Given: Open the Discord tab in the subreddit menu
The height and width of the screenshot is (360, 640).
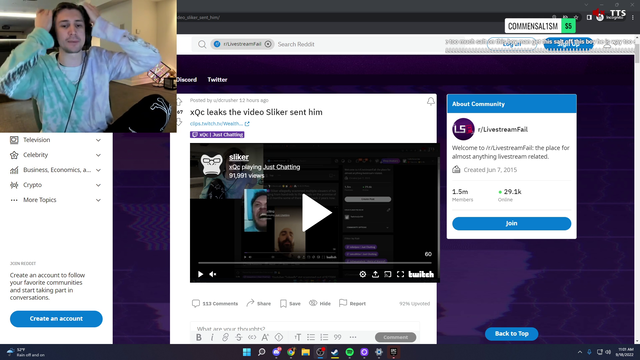Looking at the screenshot, I should 187,80.
